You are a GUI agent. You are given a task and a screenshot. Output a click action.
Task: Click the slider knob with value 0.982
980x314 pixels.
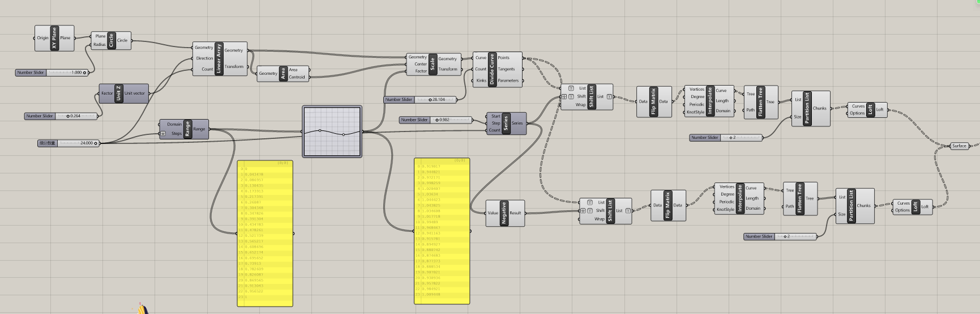437,120
